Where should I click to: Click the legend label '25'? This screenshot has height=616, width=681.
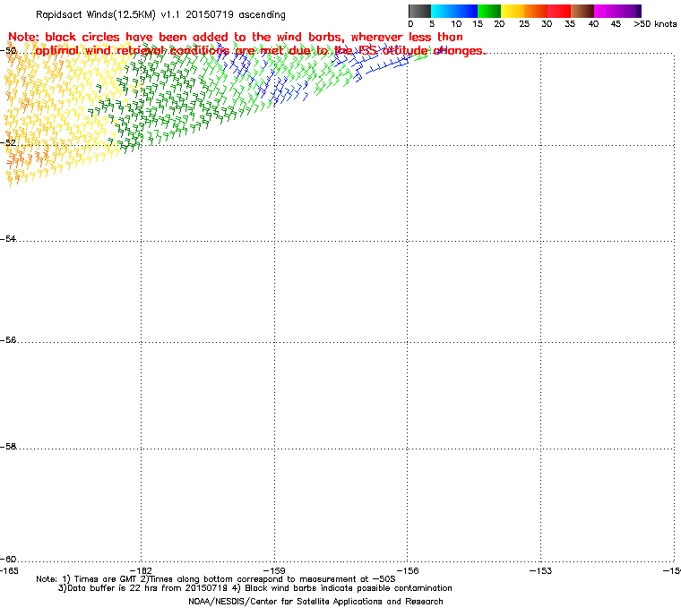click(524, 24)
